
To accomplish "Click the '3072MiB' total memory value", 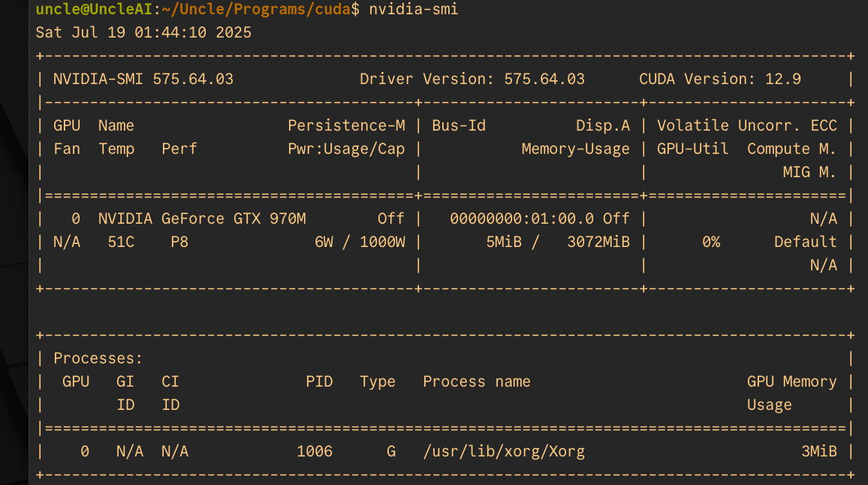I will click(598, 242).
